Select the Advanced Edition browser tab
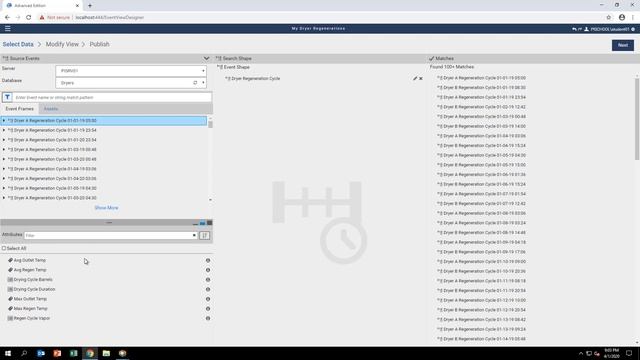The height and width of the screenshot is (360, 640). pyautogui.click(x=41, y=6)
